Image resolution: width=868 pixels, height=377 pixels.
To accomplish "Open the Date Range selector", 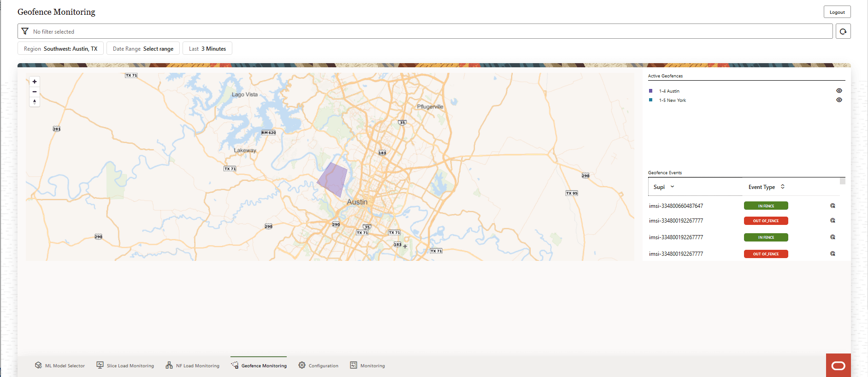I will tap(143, 48).
